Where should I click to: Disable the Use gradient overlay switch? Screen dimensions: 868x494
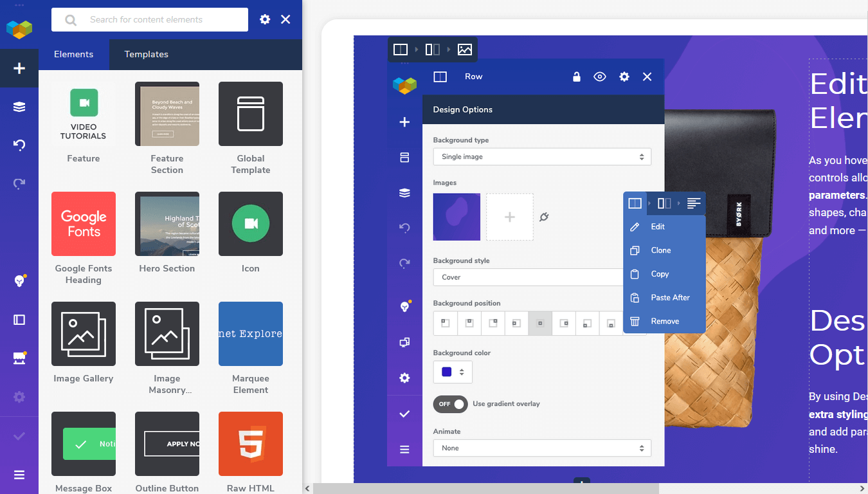450,404
